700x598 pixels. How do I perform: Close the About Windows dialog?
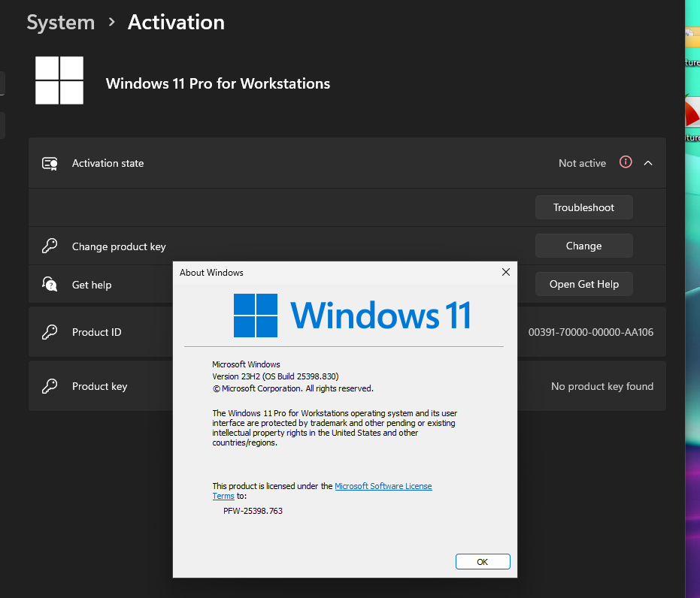(x=506, y=272)
